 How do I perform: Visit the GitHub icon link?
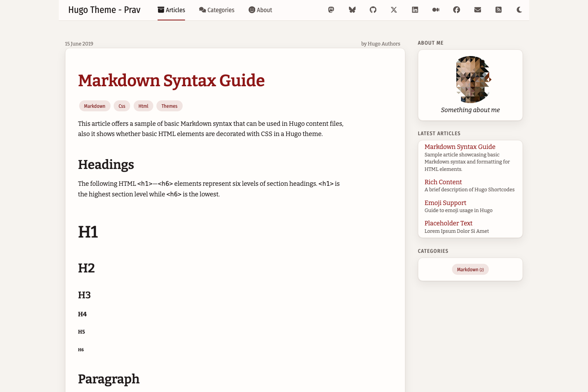click(x=373, y=10)
